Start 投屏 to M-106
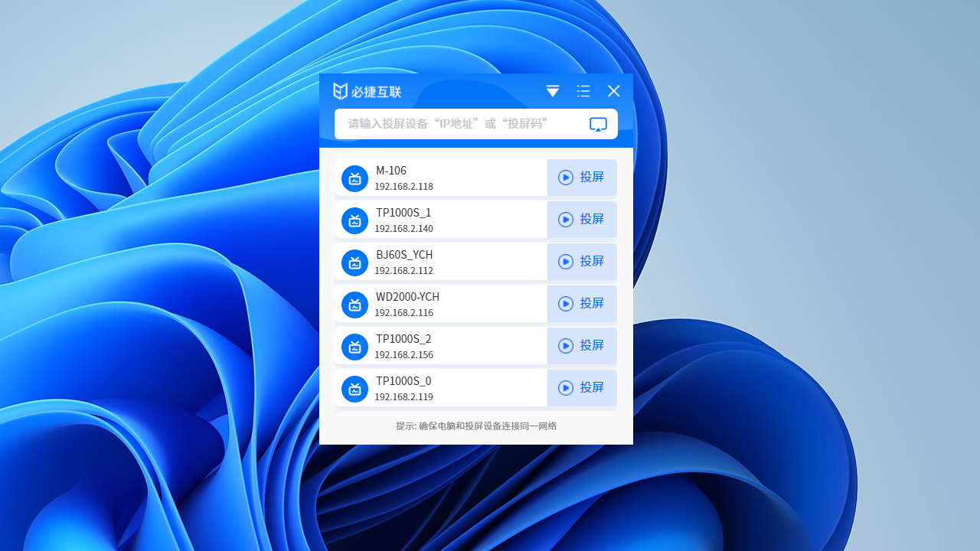980x551 pixels. 582,178
